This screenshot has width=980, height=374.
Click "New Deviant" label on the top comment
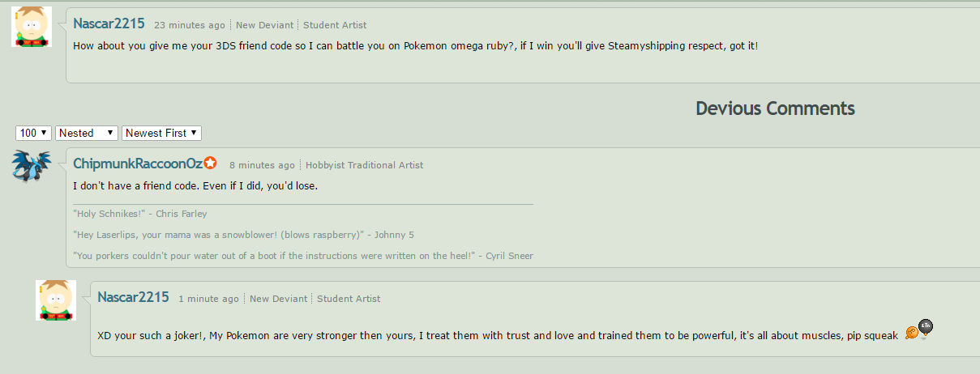pyautogui.click(x=264, y=25)
